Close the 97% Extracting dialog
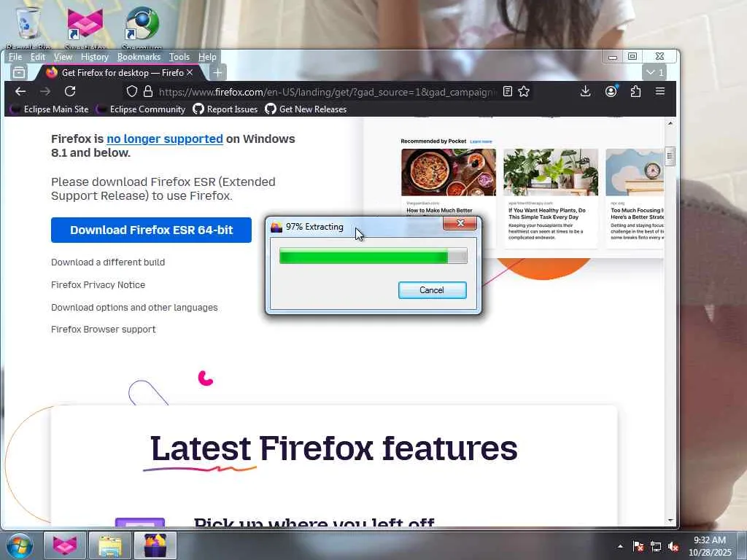This screenshot has width=747, height=560. click(x=460, y=223)
